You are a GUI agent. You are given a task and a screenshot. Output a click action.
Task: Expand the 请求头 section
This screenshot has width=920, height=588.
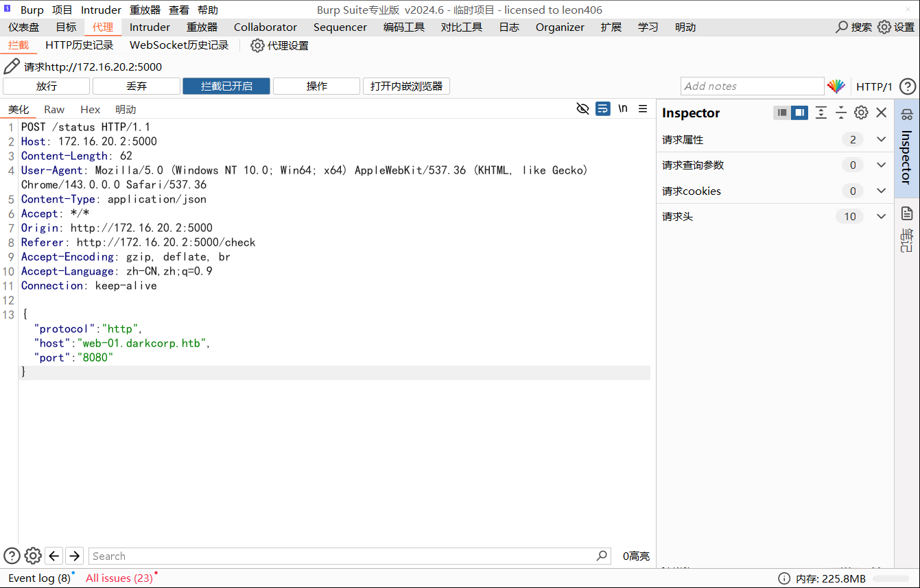pyautogui.click(x=882, y=216)
